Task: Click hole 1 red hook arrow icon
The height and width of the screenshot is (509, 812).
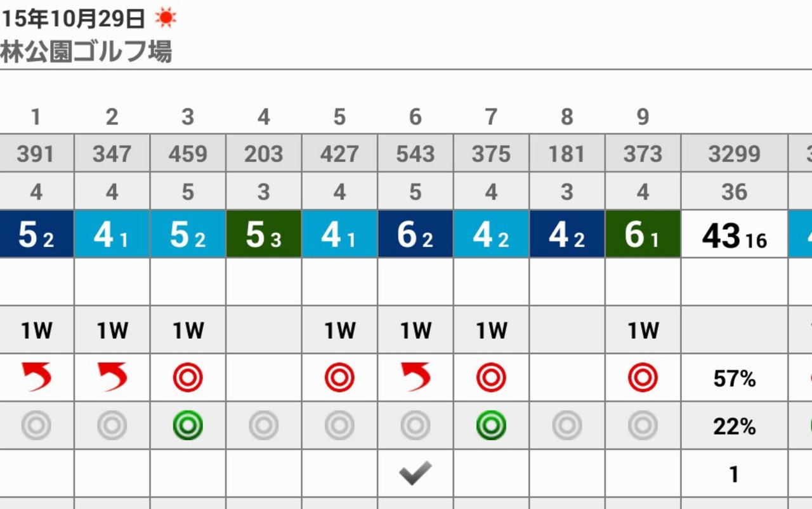Action: [x=36, y=378]
